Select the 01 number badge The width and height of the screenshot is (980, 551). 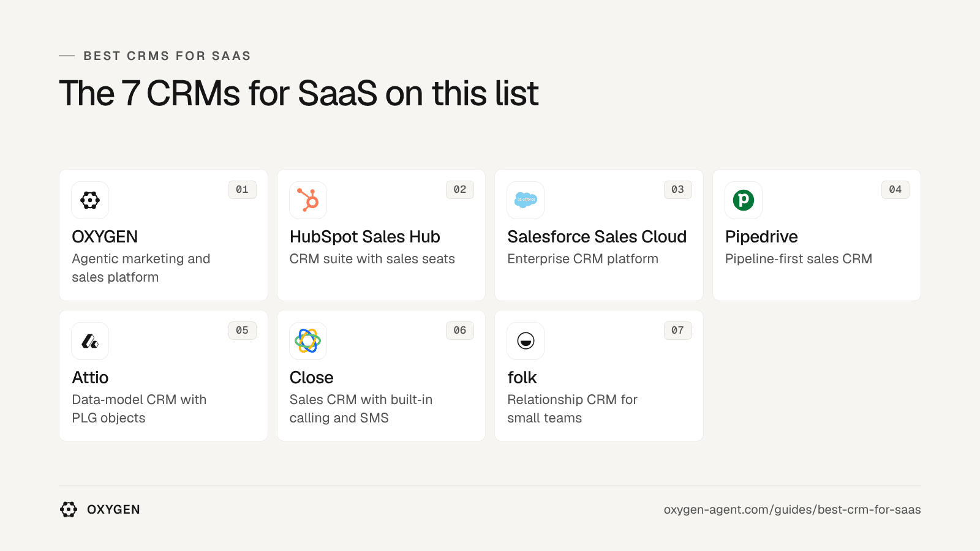[x=243, y=190]
